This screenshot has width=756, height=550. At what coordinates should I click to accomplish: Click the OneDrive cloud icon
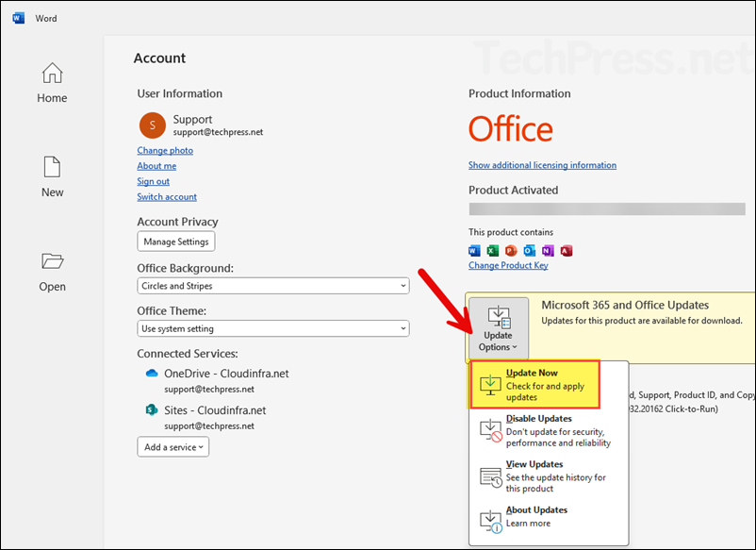pyautogui.click(x=152, y=373)
